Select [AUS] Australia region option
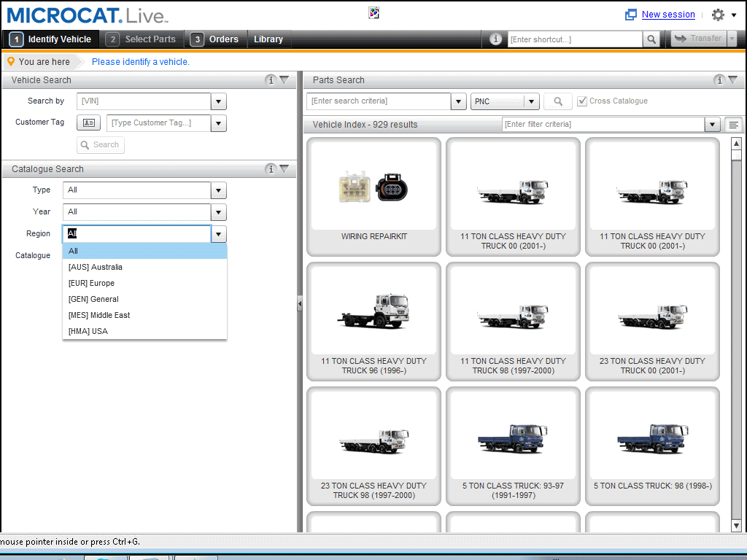Screen dimensions: 747x560 [144, 267]
